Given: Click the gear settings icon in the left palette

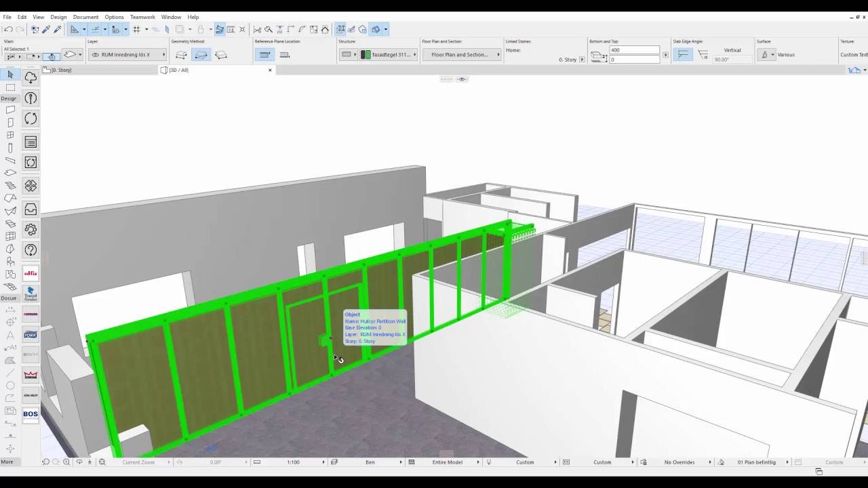Looking at the screenshot, I should pos(31,230).
